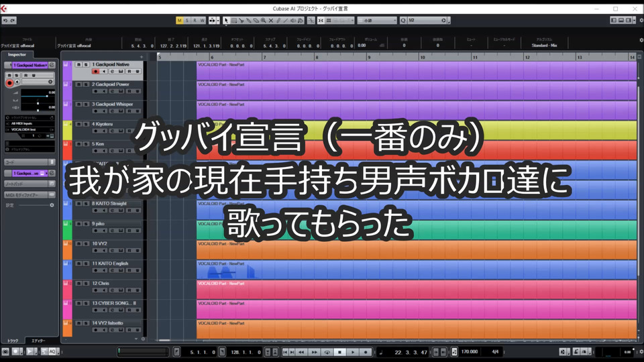This screenshot has height=362, width=644.
Task: Click bar 10 on the ruler
Action: click(422, 58)
